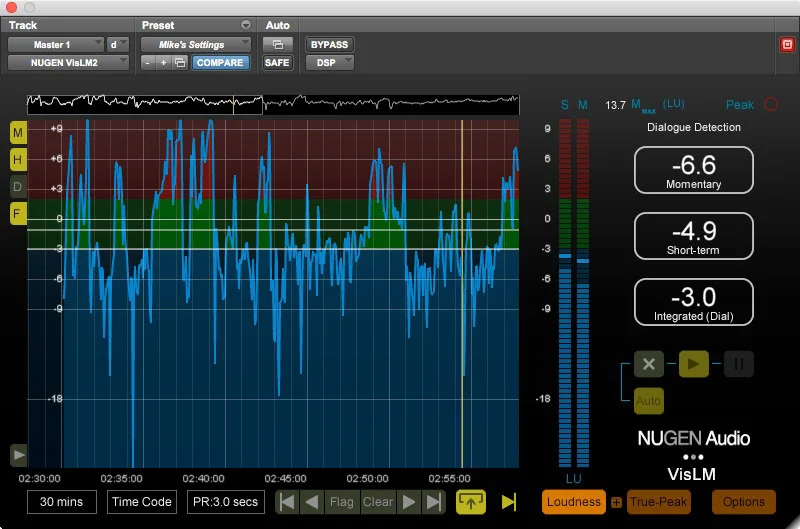
Task: Jump to end with skip-forward icon
Action: (434, 502)
